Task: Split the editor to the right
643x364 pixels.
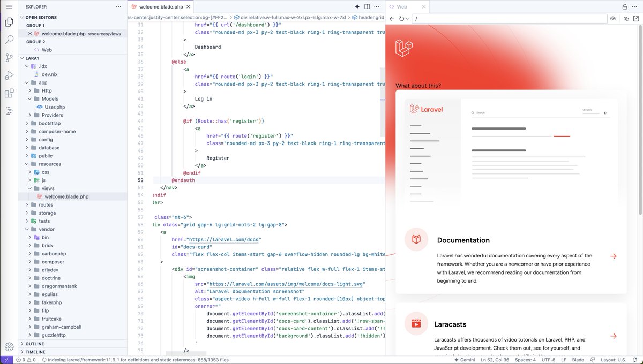Action: click(x=368, y=7)
